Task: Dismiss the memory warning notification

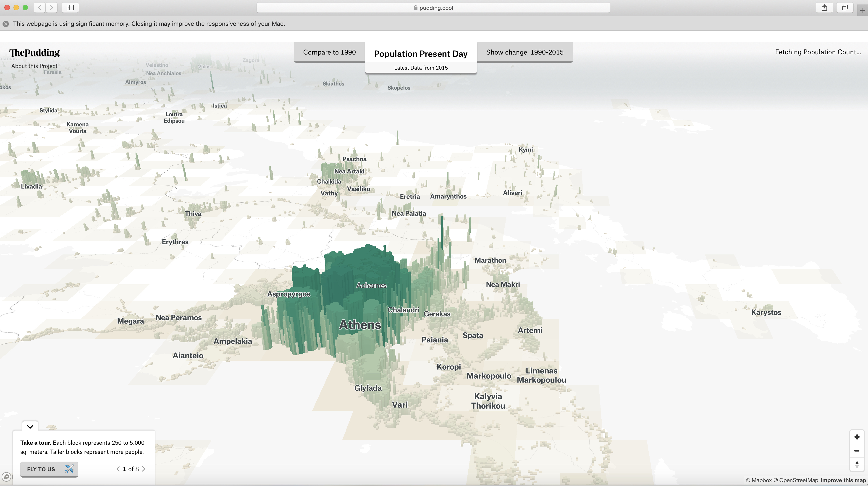Action: click(x=5, y=24)
